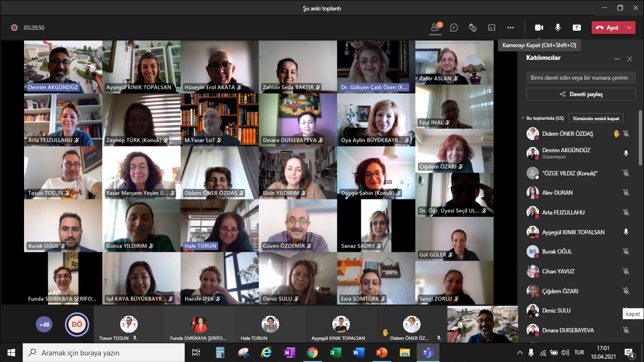
Task: Select the Hanife İPEK video tile
Action: coord(220,278)
